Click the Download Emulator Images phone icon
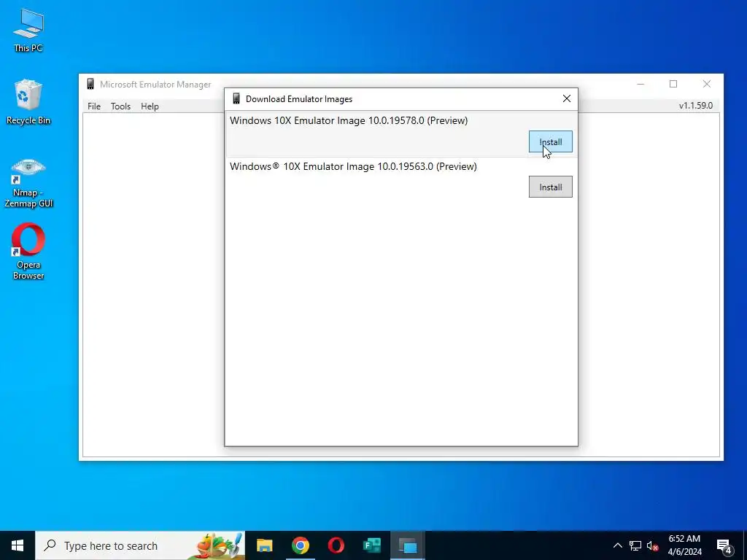The width and height of the screenshot is (747, 560). [236, 98]
